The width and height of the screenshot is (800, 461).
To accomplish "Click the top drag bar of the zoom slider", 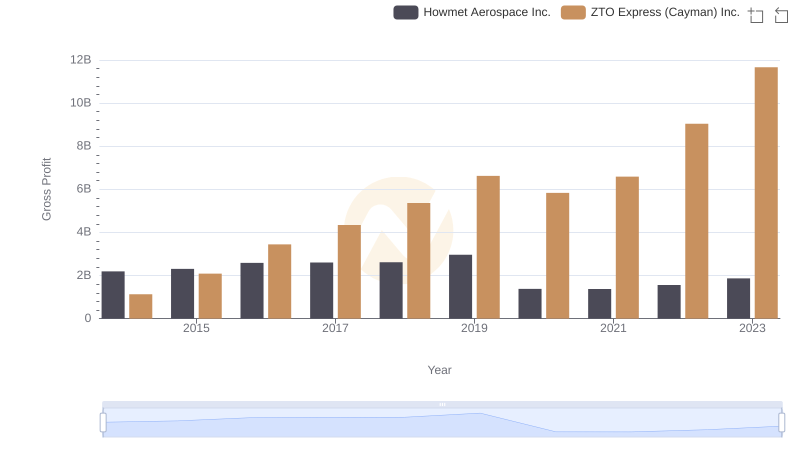I will pos(442,404).
